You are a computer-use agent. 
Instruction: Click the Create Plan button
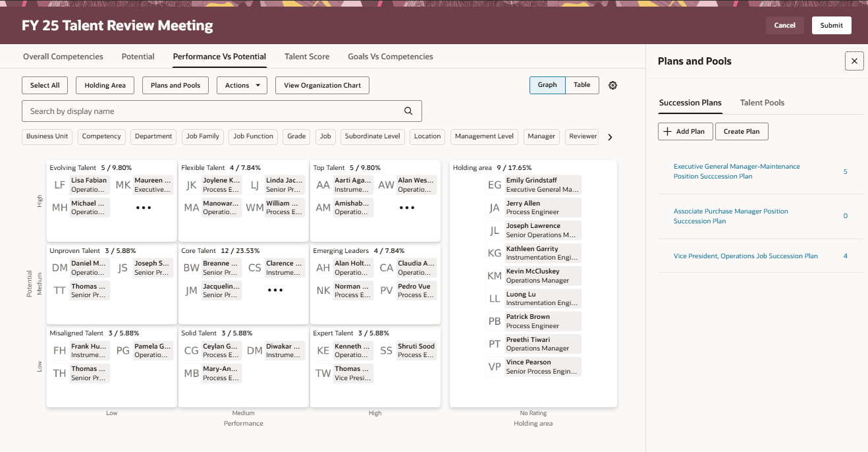pos(742,131)
